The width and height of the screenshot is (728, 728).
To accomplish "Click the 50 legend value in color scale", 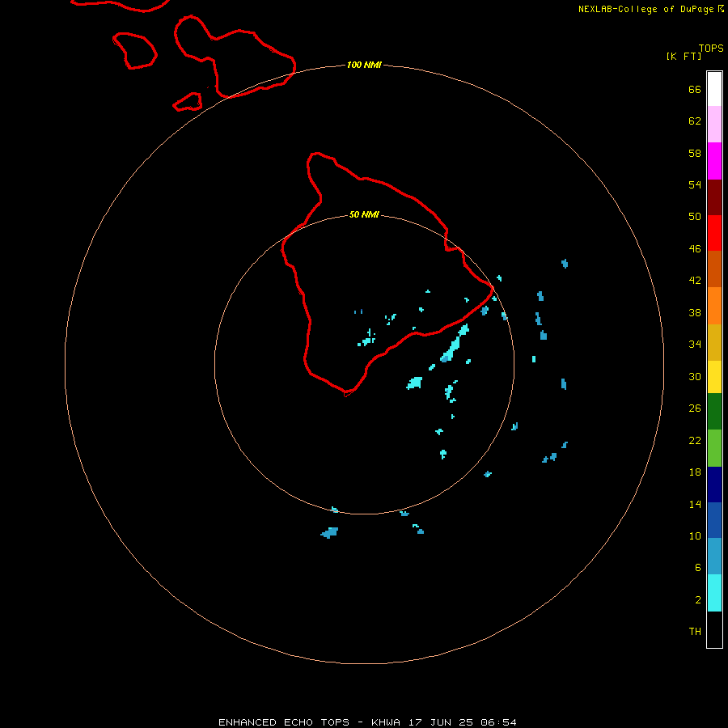I will click(695, 217).
